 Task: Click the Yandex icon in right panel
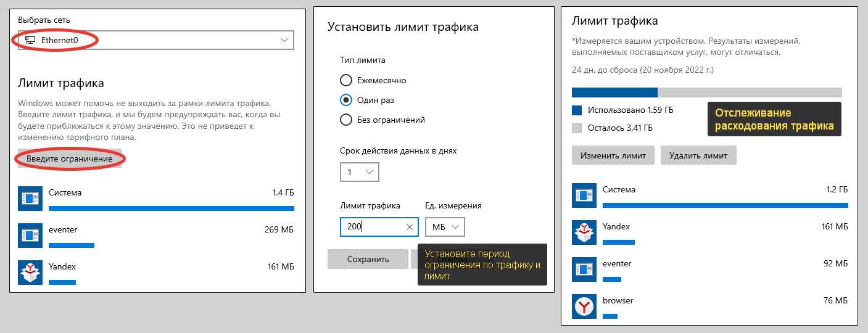click(584, 232)
